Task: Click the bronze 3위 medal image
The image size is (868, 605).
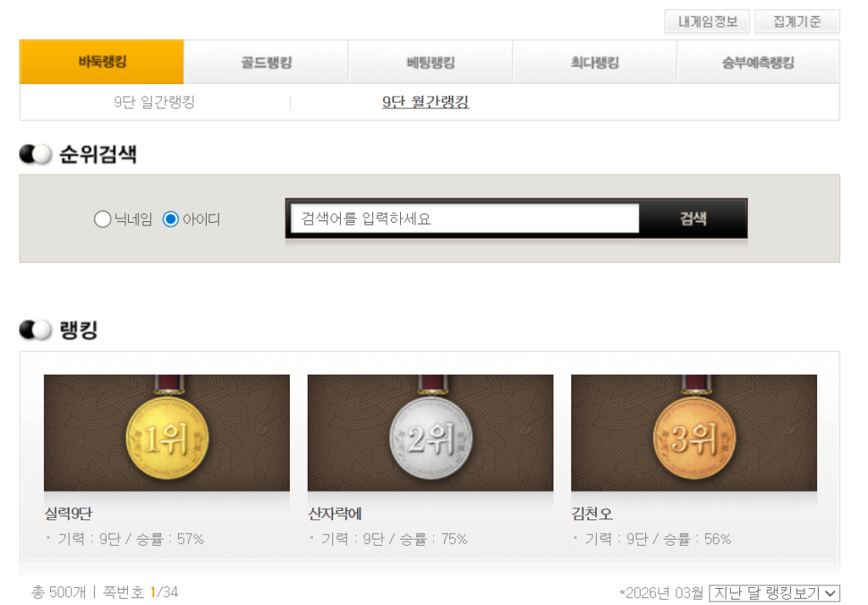Action: click(693, 433)
